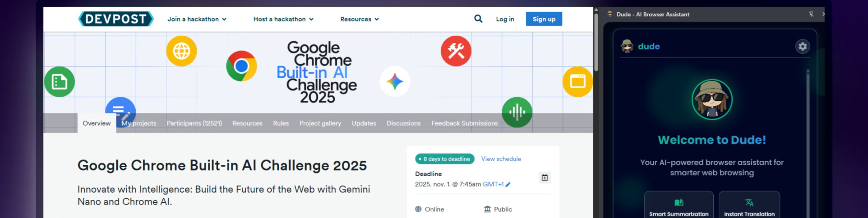Click the Devpost logo

click(x=116, y=19)
